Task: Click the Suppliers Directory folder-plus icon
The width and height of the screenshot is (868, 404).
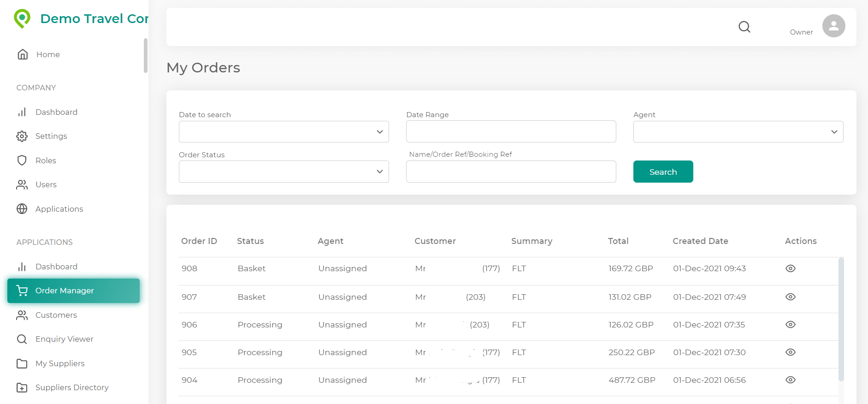Action: pos(22,387)
